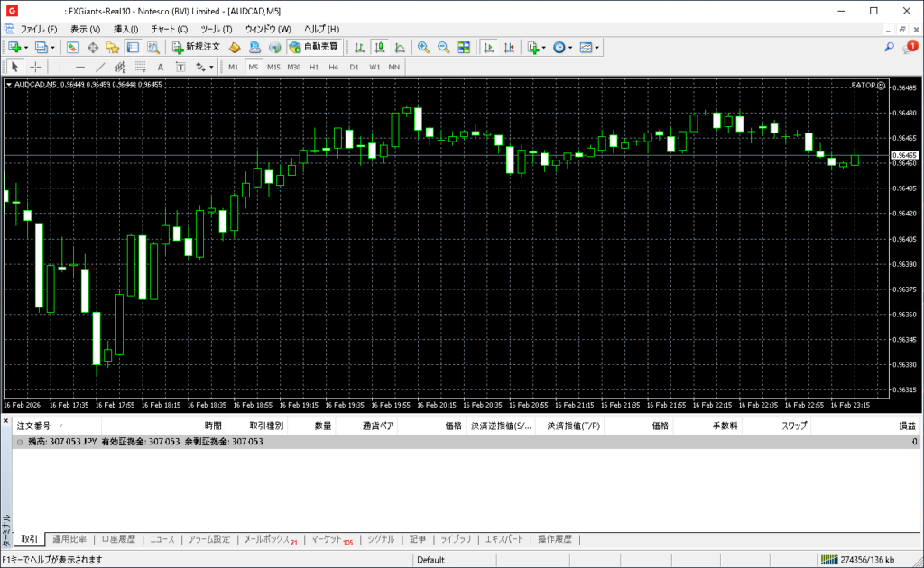Switch chart to candlestick mode

[x=379, y=47]
